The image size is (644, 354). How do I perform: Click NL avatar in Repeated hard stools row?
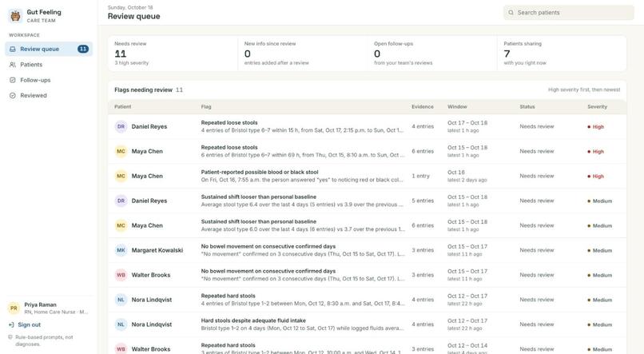(121, 300)
